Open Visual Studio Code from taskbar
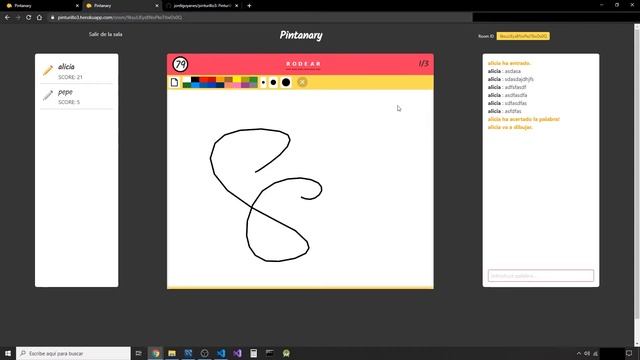The height and width of the screenshot is (360, 640). click(221, 353)
